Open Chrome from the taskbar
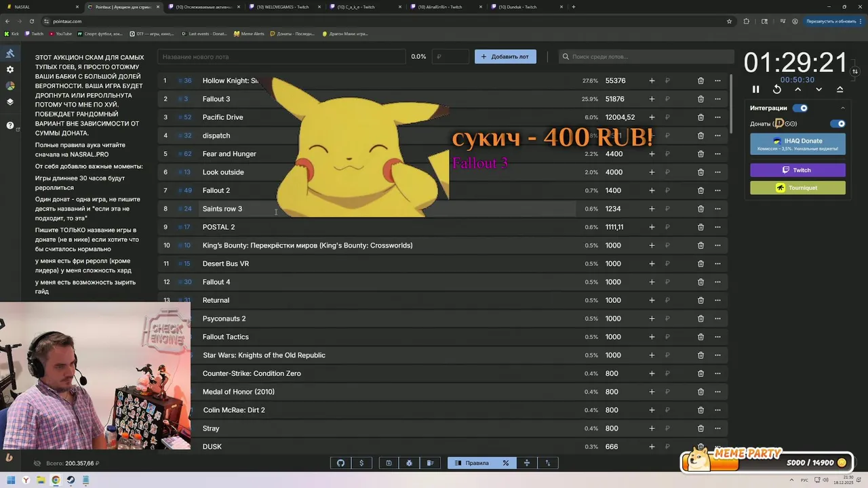 tap(56, 480)
